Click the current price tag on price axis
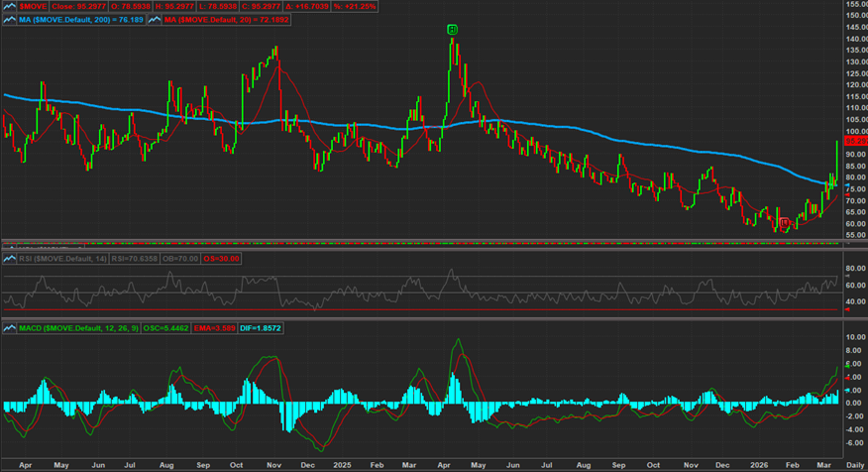868x472 pixels. click(x=855, y=142)
